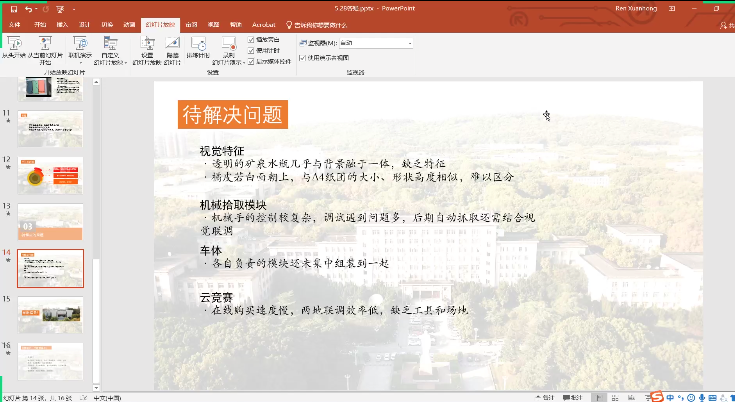Select the highlighted slide 14 thumbnail
The height and width of the screenshot is (402, 735).
50,268
